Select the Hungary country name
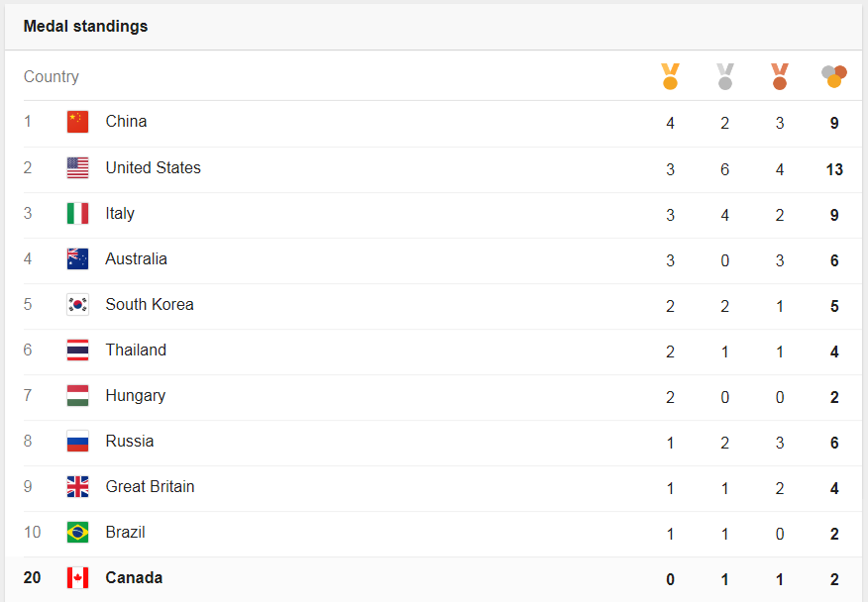Screen dimensions: 868x602 point(136,396)
